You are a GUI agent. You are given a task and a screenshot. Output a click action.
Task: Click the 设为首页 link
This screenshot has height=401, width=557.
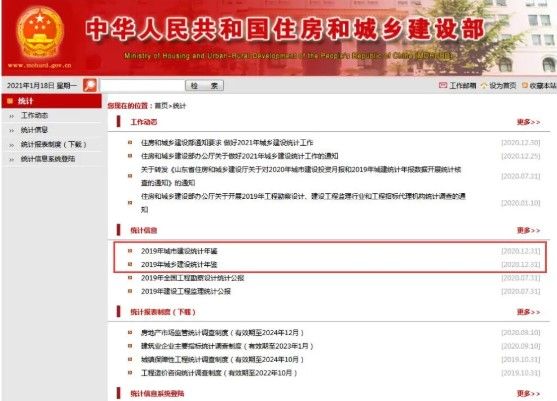pyautogui.click(x=503, y=86)
